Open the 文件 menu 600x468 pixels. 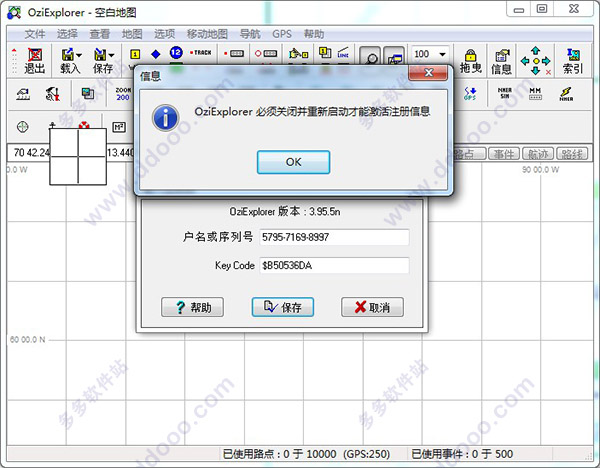coord(35,34)
